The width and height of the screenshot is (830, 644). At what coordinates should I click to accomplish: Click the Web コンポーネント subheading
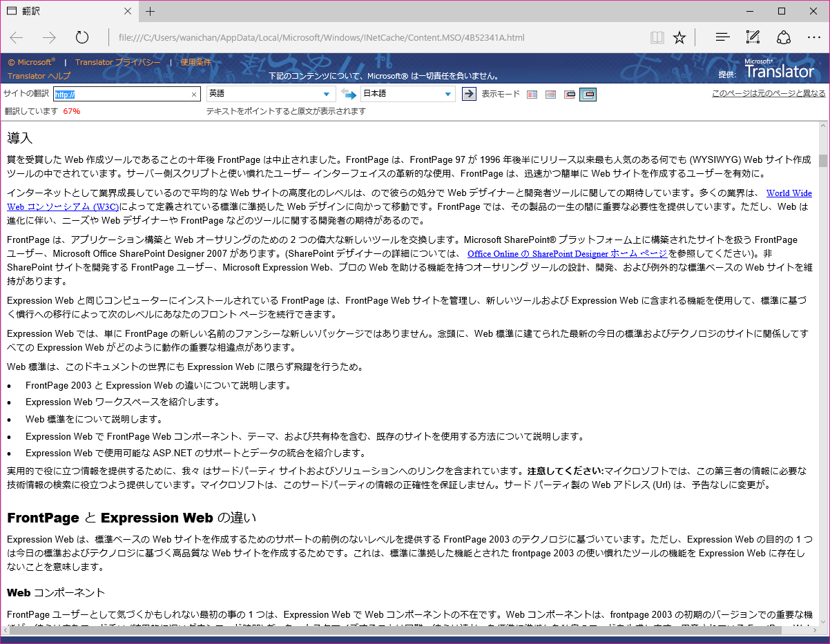(56, 592)
